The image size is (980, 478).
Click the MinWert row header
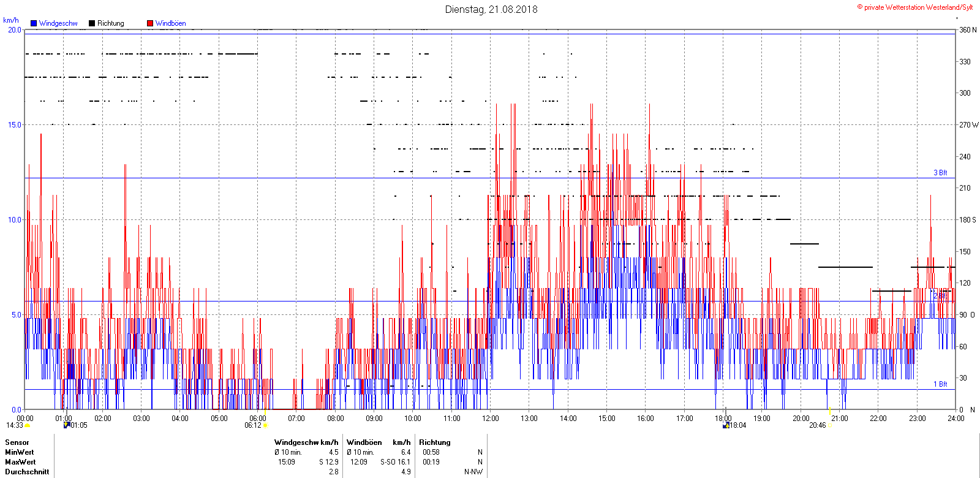(x=20, y=452)
